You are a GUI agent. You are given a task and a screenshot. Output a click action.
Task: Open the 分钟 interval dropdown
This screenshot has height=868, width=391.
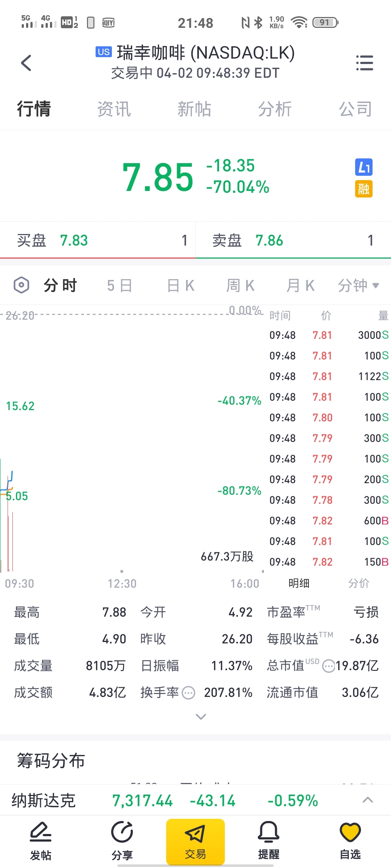[x=358, y=285]
